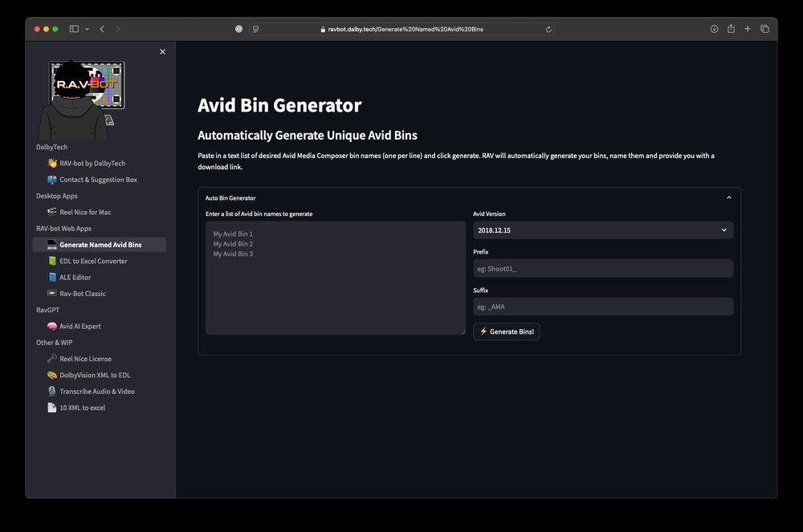Collapse the Auto Bin Generator panel
This screenshot has width=803, height=532.
(x=729, y=197)
